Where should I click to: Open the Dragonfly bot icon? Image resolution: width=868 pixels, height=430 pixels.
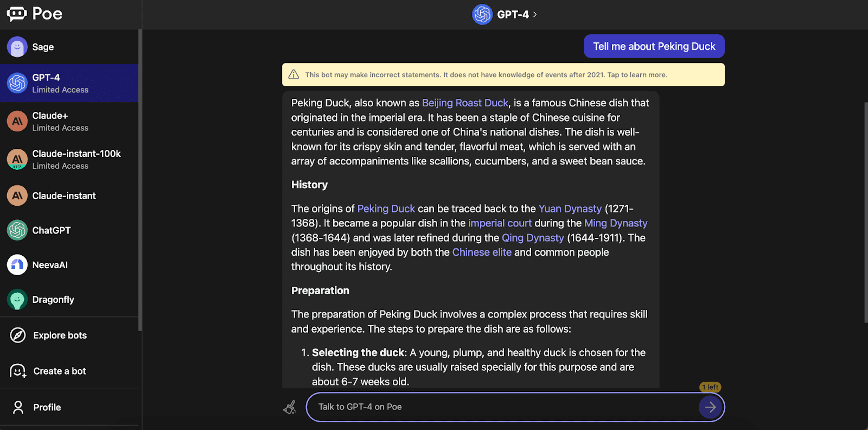(17, 300)
